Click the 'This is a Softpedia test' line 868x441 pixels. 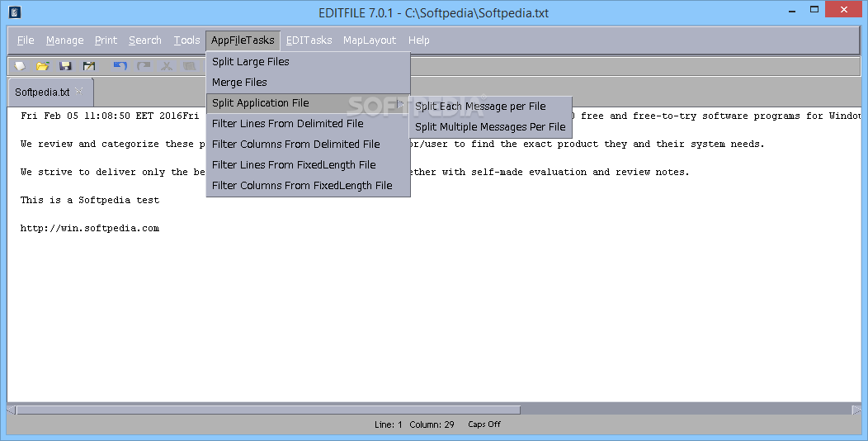pos(90,200)
